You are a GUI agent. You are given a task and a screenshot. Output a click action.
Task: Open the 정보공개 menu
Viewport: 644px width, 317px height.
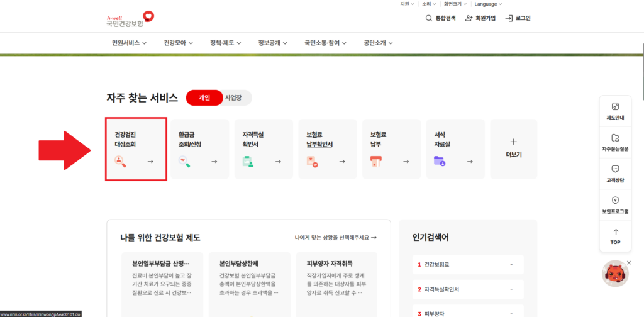[272, 43]
